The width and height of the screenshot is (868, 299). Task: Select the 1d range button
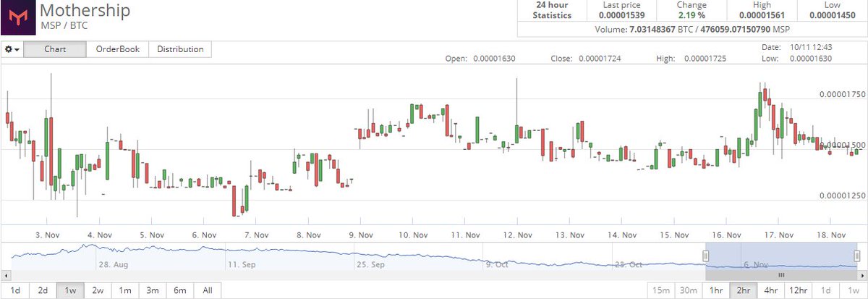pos(15,290)
